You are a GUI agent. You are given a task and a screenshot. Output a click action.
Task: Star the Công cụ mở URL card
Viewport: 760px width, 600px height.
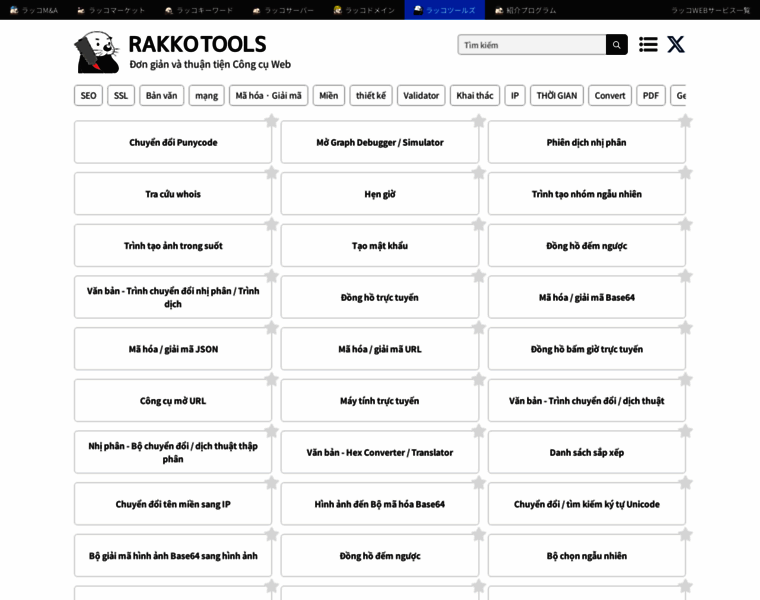(271, 379)
